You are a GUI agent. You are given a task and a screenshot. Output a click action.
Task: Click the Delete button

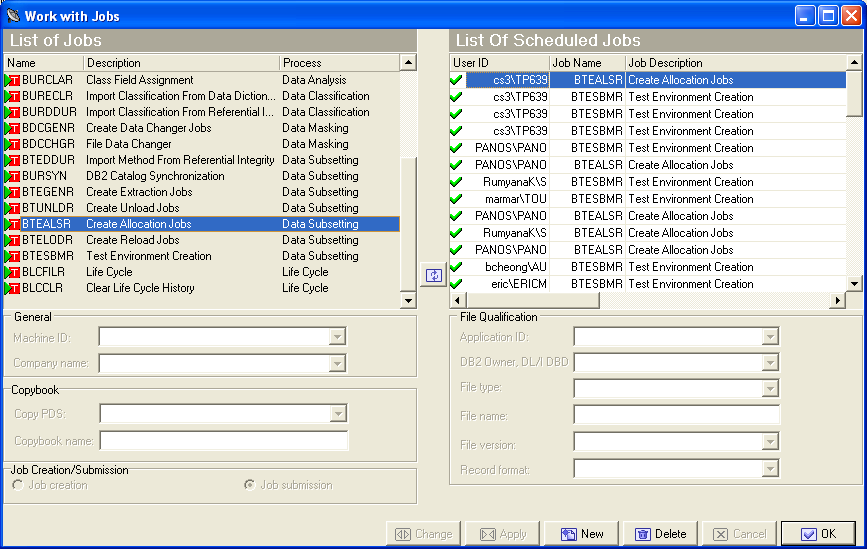point(661,534)
